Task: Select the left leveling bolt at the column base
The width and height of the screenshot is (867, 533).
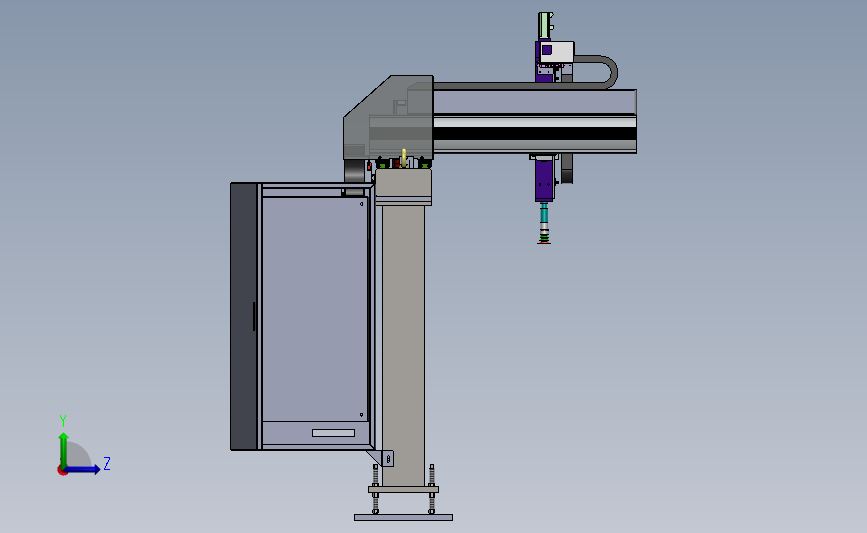Action: [x=375, y=489]
